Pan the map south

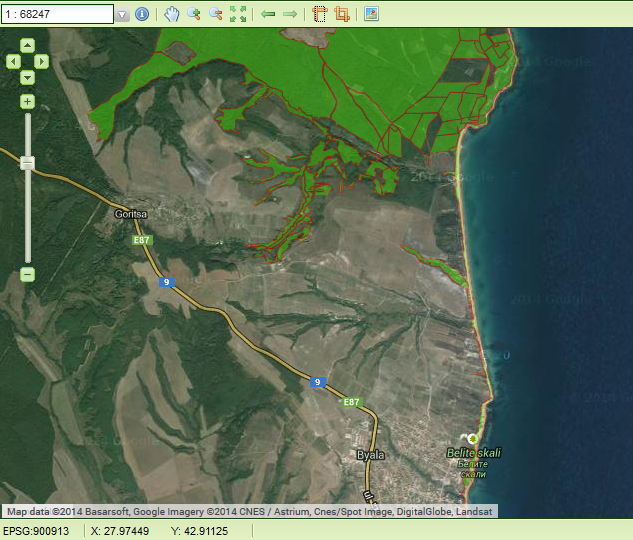pos(27,77)
